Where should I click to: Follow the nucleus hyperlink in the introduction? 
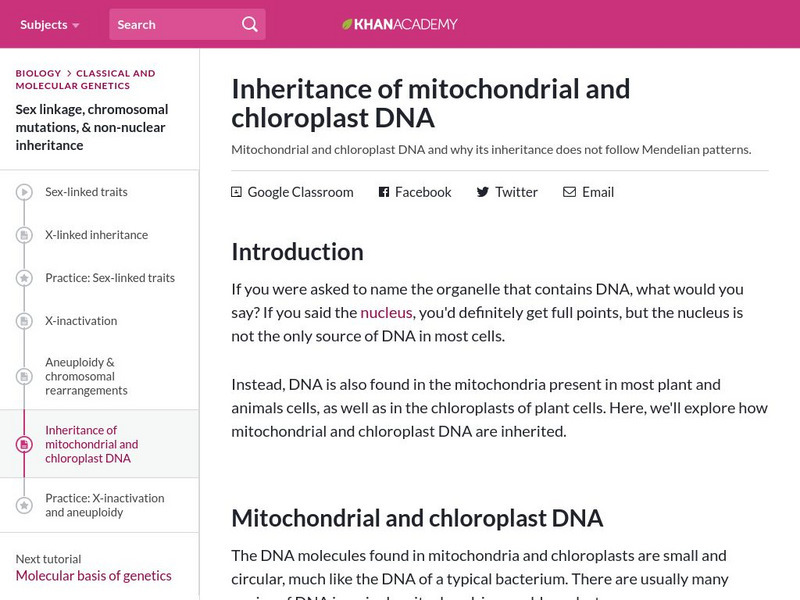coord(386,313)
